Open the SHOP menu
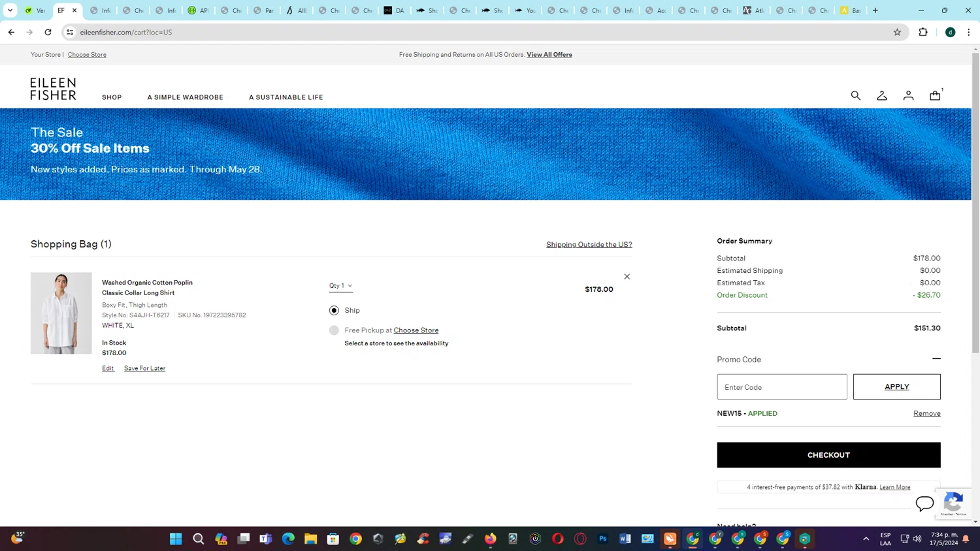980x551 pixels. 112,97
